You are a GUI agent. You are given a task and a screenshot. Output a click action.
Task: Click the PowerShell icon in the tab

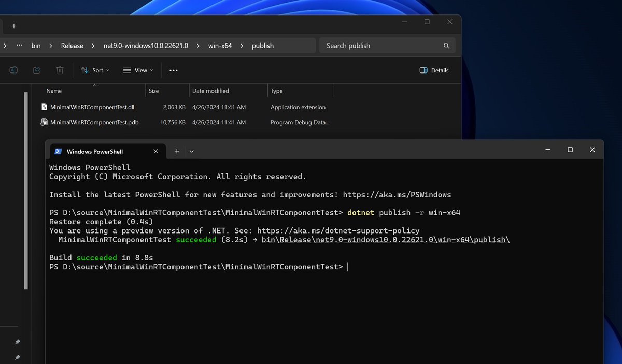[x=58, y=152]
